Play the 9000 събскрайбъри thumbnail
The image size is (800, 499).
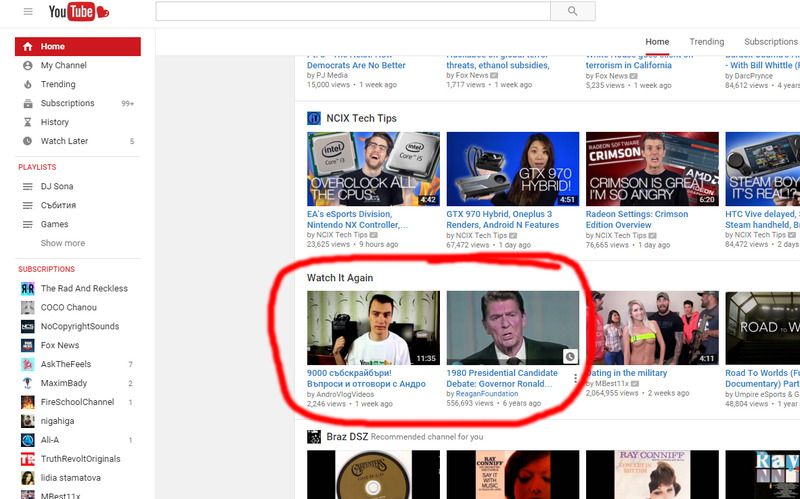(x=373, y=328)
